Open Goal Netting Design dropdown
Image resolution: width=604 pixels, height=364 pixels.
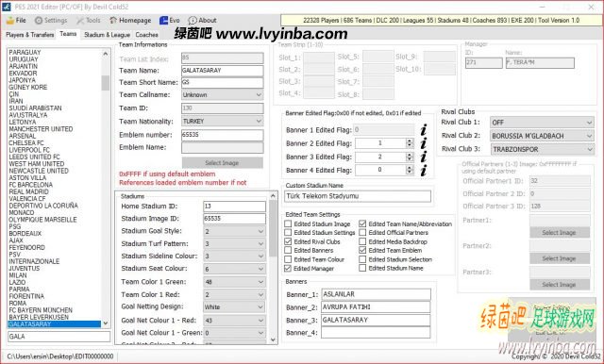234,306
